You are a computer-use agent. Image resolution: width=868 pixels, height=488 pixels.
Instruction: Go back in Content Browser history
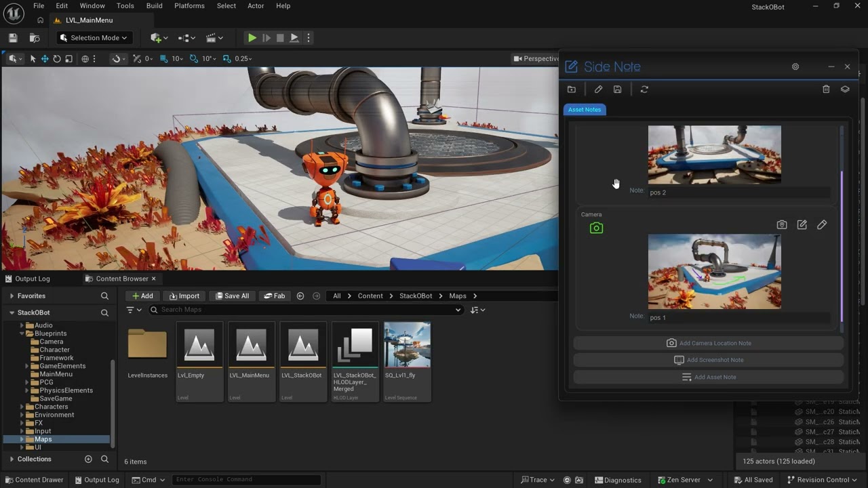(300, 296)
